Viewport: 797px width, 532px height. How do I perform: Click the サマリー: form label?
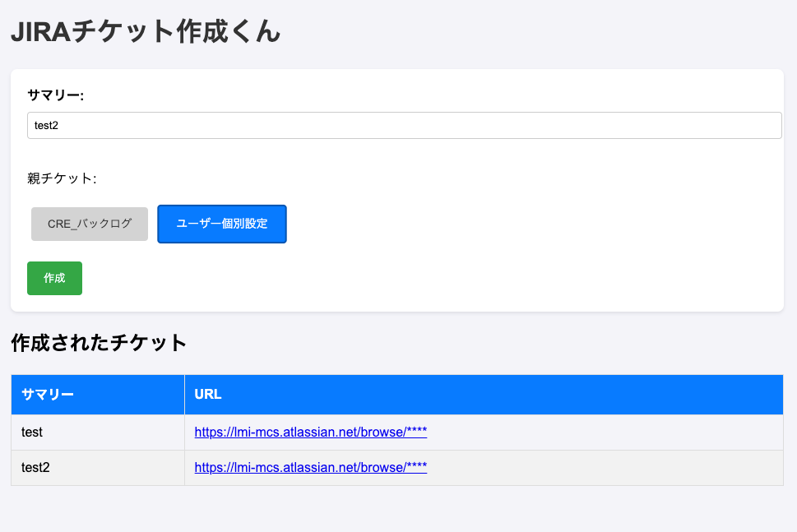point(55,95)
